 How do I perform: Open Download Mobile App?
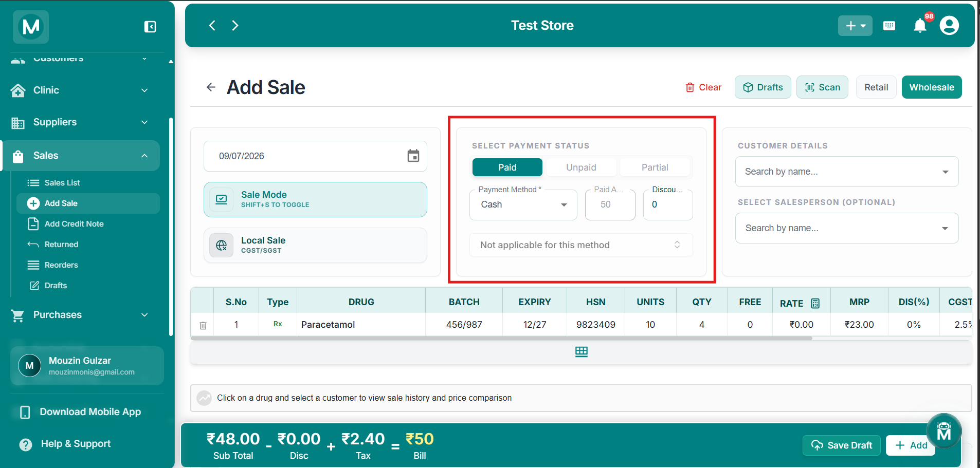[80, 412]
